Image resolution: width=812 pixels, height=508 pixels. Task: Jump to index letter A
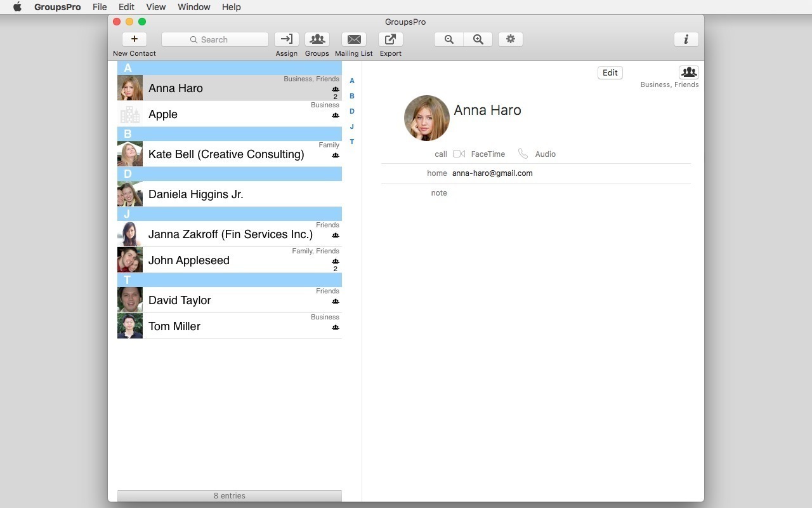[x=352, y=81]
